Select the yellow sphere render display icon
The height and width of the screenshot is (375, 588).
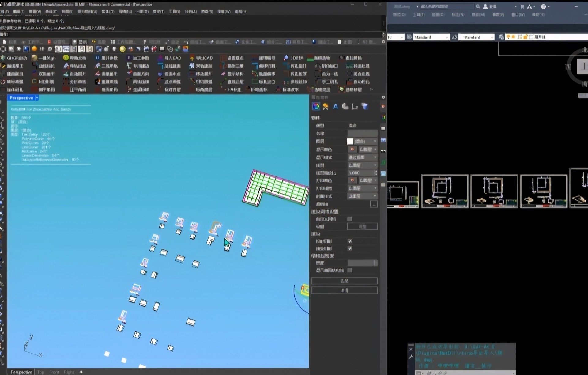coord(122,49)
